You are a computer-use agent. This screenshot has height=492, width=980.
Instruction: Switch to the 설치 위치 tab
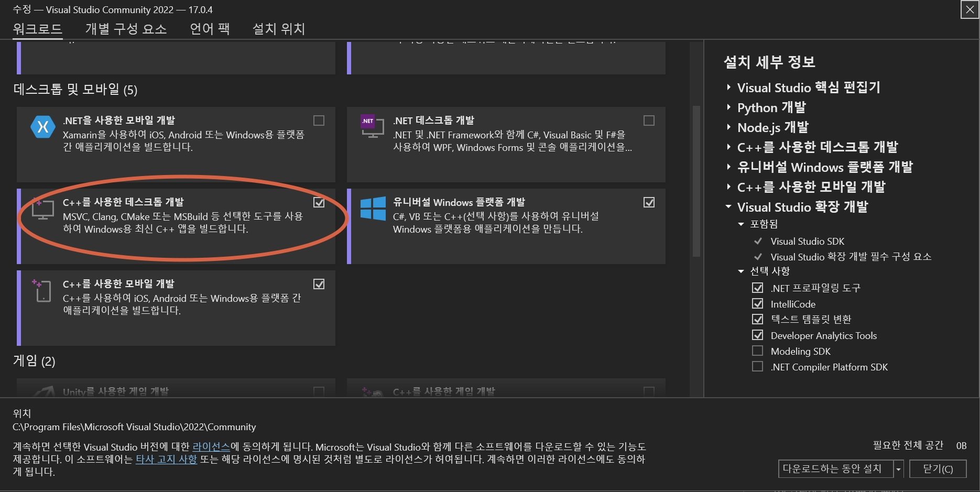tap(279, 29)
